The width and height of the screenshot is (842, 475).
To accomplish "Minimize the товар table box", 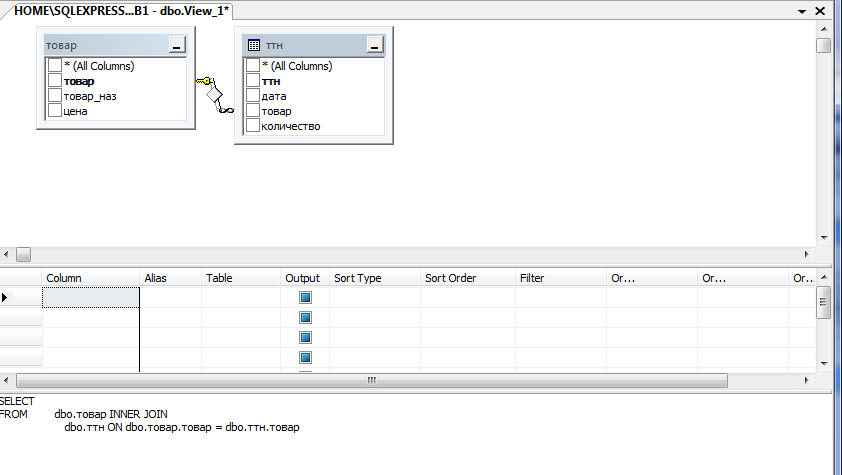I will (x=177, y=45).
